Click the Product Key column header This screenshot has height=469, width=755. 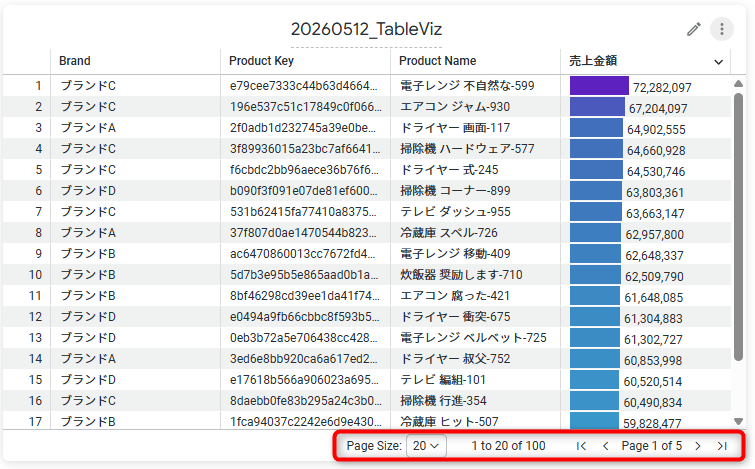click(261, 61)
